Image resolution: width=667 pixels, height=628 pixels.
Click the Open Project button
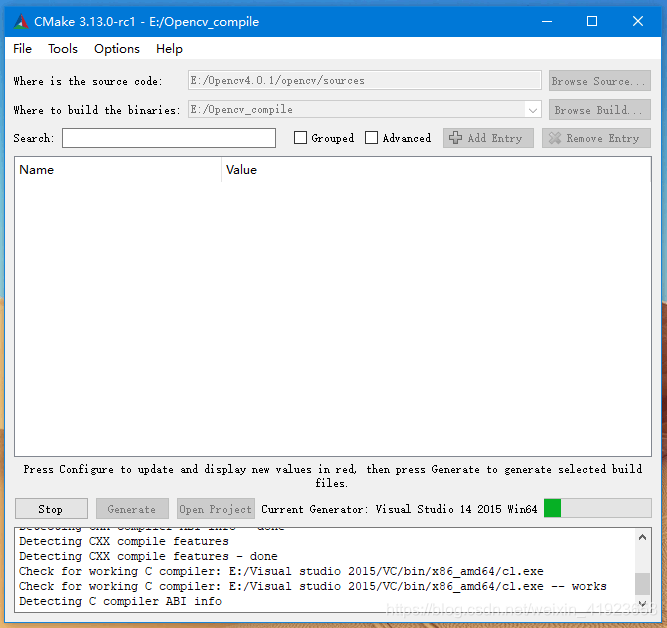(x=216, y=509)
